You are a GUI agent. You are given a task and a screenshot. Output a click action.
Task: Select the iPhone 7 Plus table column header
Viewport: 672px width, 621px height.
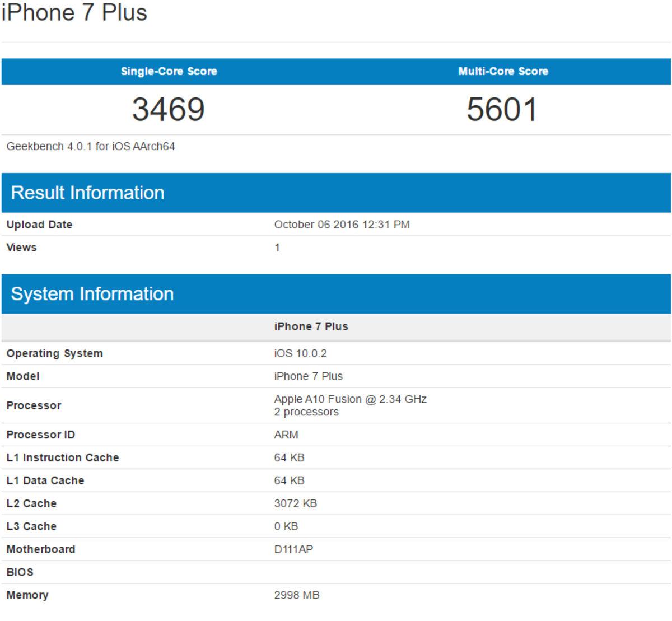(311, 326)
